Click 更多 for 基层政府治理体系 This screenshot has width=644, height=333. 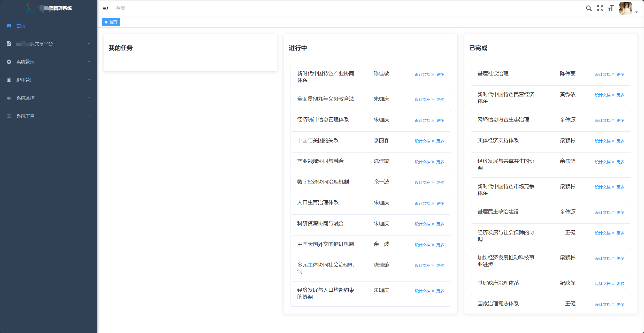620,284
